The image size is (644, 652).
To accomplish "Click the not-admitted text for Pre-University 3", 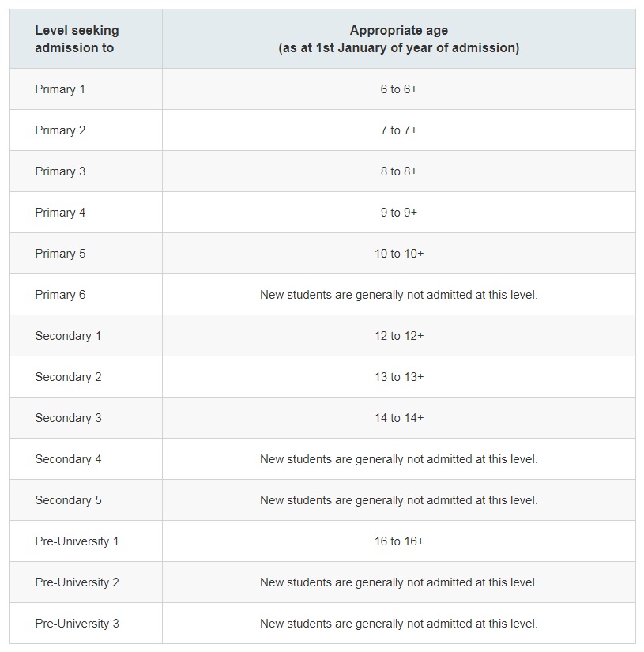I will (398, 624).
